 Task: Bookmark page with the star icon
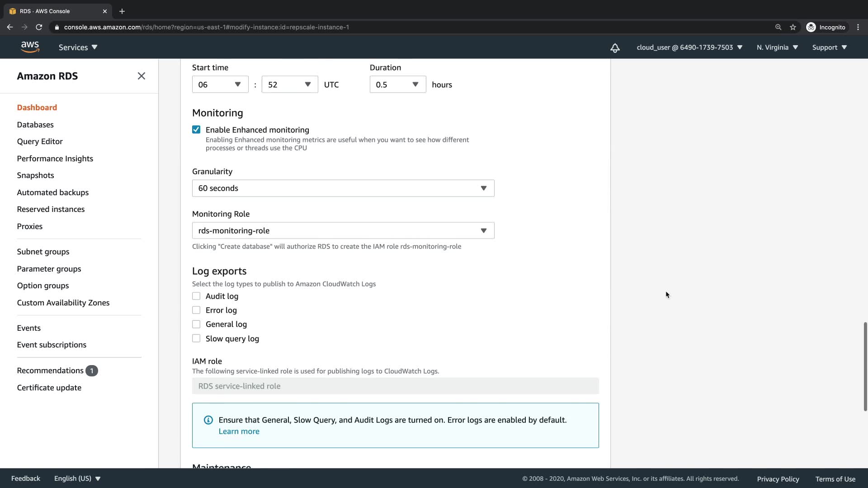tap(793, 27)
